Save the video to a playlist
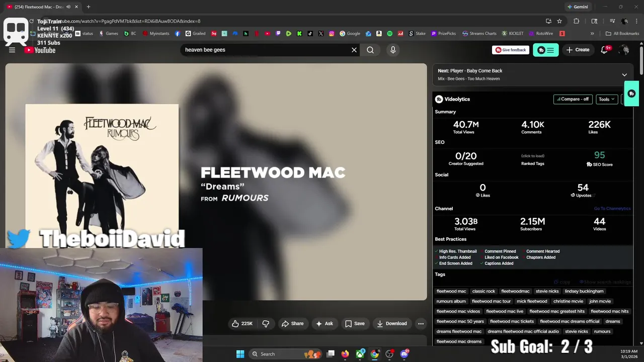This screenshot has width=644, height=362. [x=355, y=324]
